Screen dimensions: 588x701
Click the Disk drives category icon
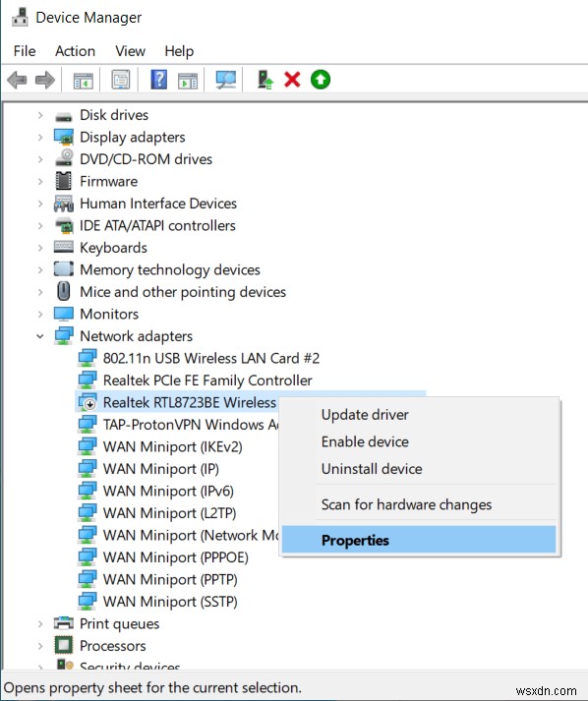point(64,116)
